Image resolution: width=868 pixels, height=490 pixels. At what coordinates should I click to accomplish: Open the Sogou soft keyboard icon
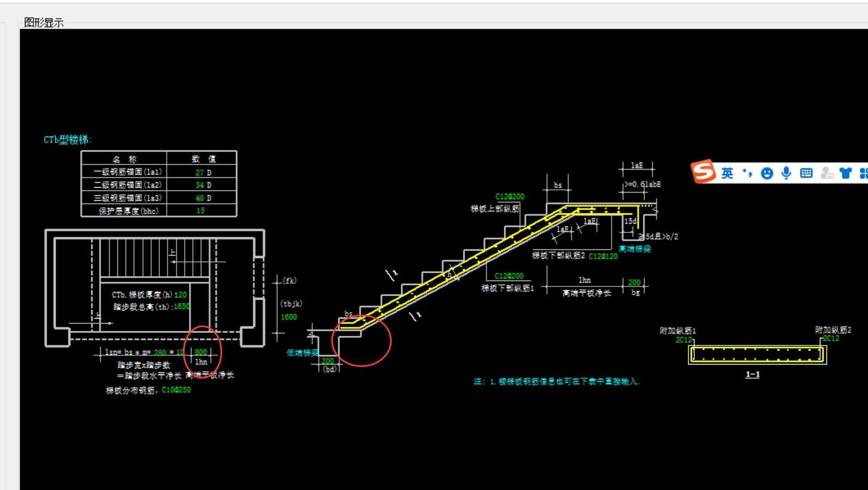tap(806, 174)
